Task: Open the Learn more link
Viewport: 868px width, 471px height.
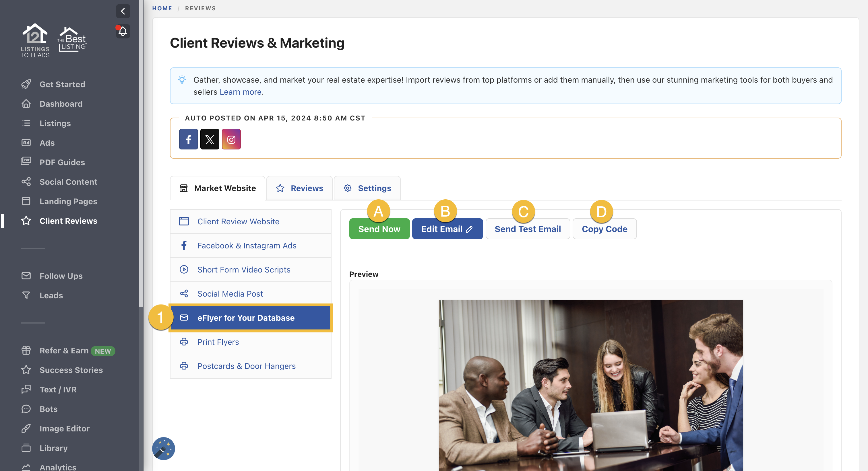Action: point(240,92)
